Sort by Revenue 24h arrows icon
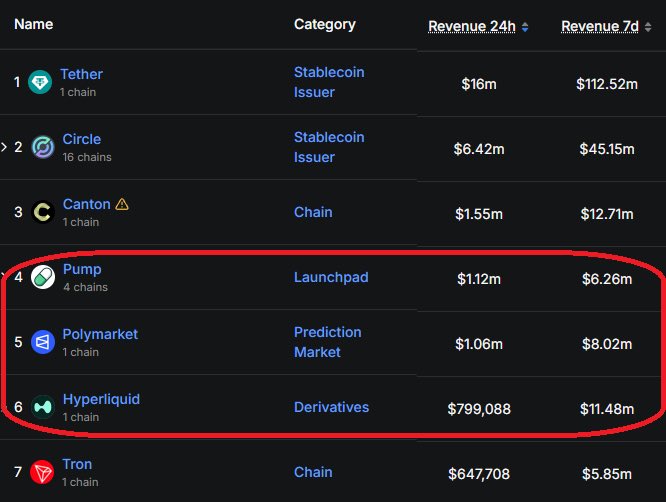 525,27
